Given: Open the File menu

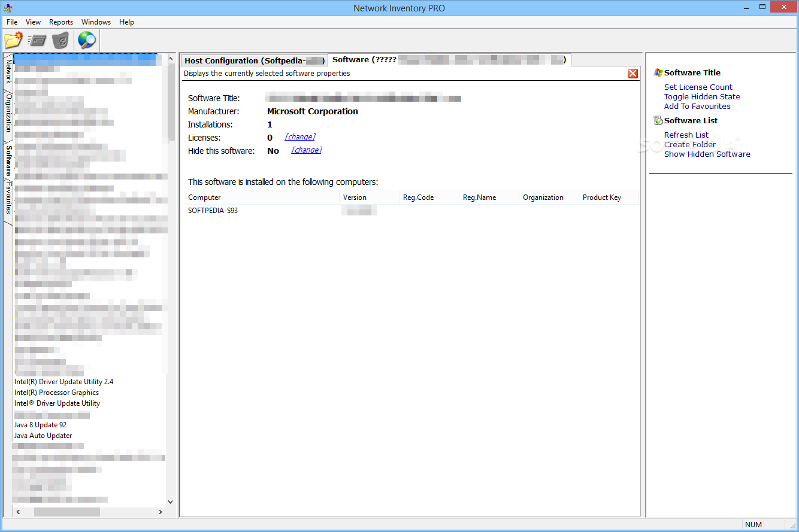Looking at the screenshot, I should tap(12, 22).
